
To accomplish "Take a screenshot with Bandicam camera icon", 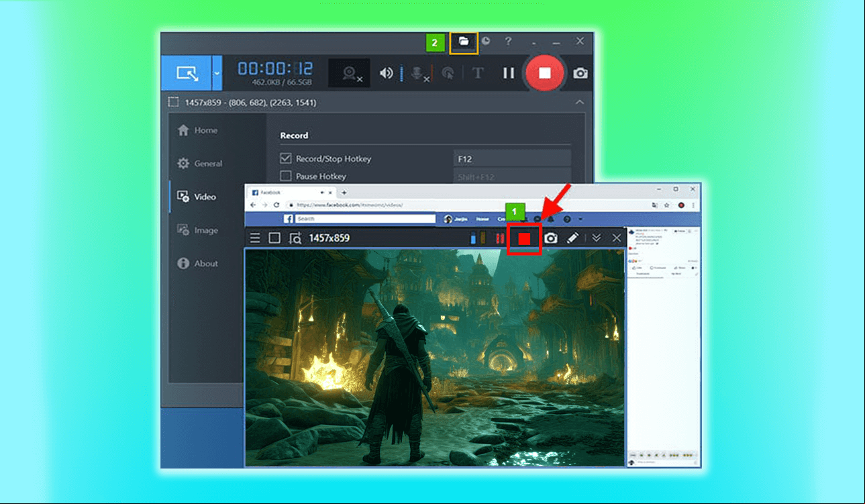I will coord(580,73).
